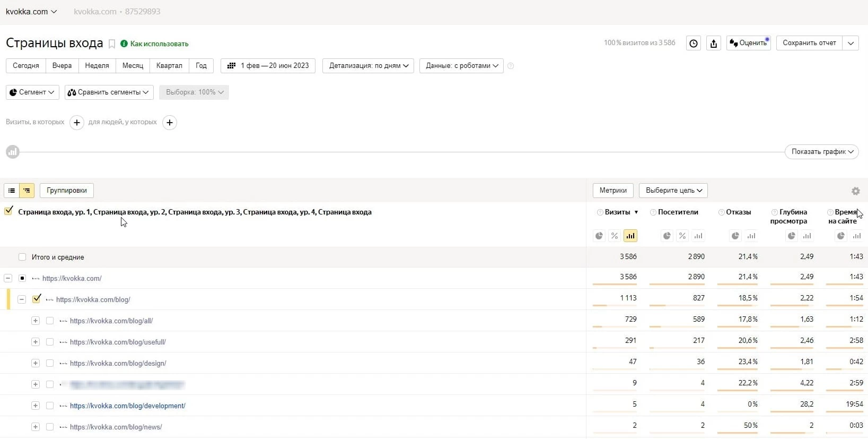868x439 pixels.
Task: Select the Неделя period tab
Action: 97,66
